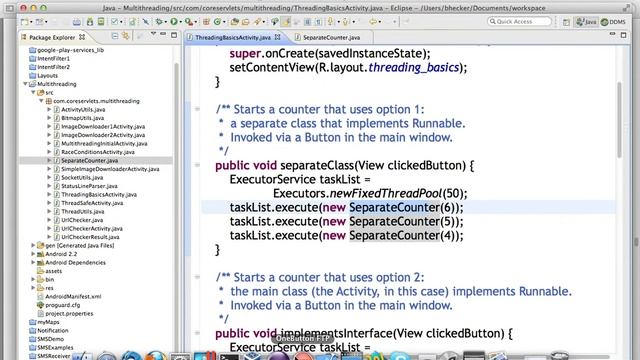This screenshot has width=640, height=360.
Task: Expand the res folder node
Action: (x=33, y=288)
